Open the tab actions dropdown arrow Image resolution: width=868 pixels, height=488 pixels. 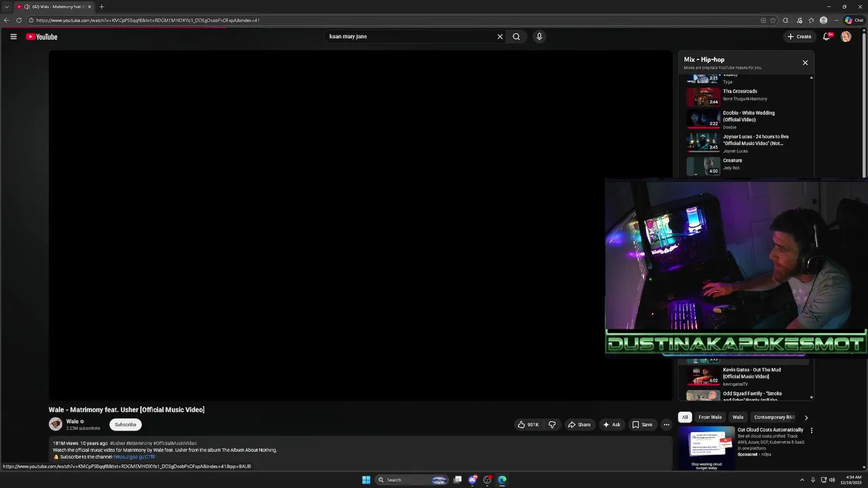point(7,7)
